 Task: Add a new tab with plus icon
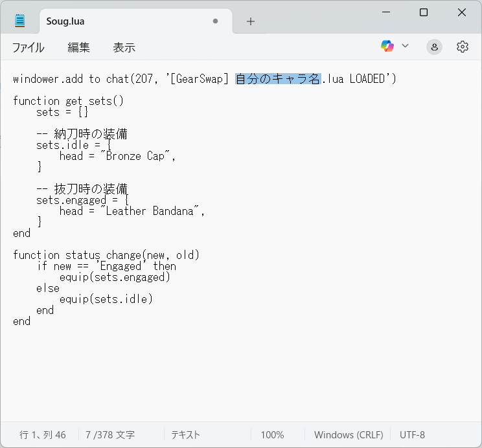251,21
